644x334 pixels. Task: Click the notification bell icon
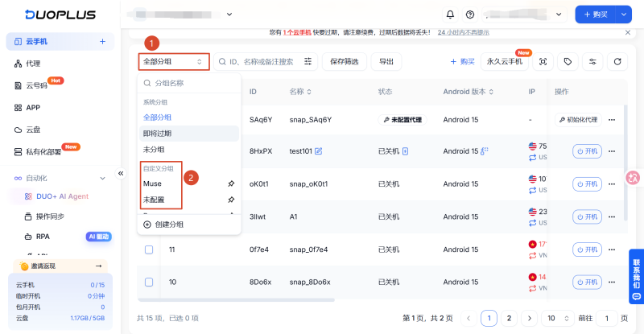click(450, 14)
